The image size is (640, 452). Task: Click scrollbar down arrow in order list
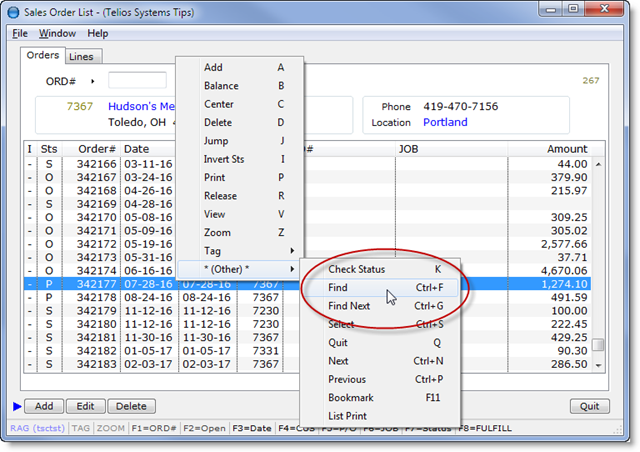[598, 366]
